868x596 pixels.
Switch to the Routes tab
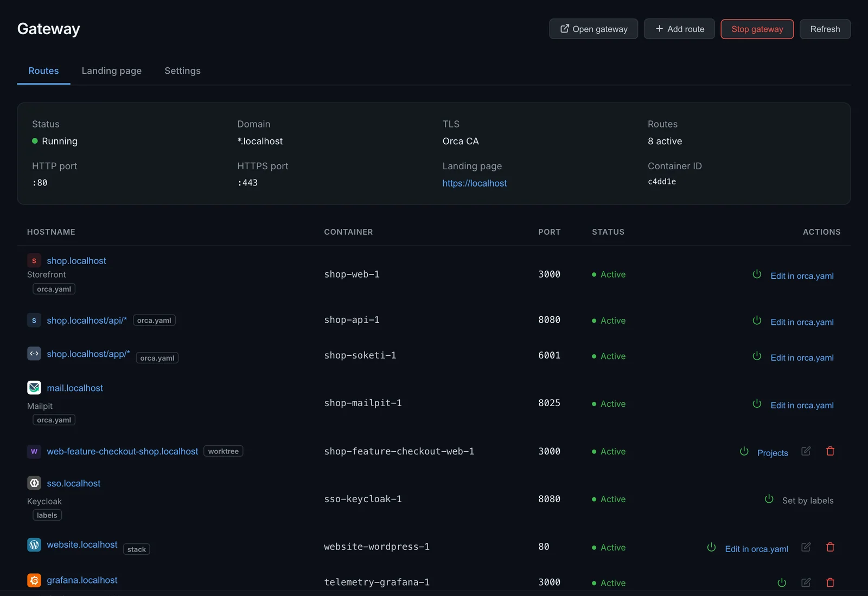click(x=43, y=71)
